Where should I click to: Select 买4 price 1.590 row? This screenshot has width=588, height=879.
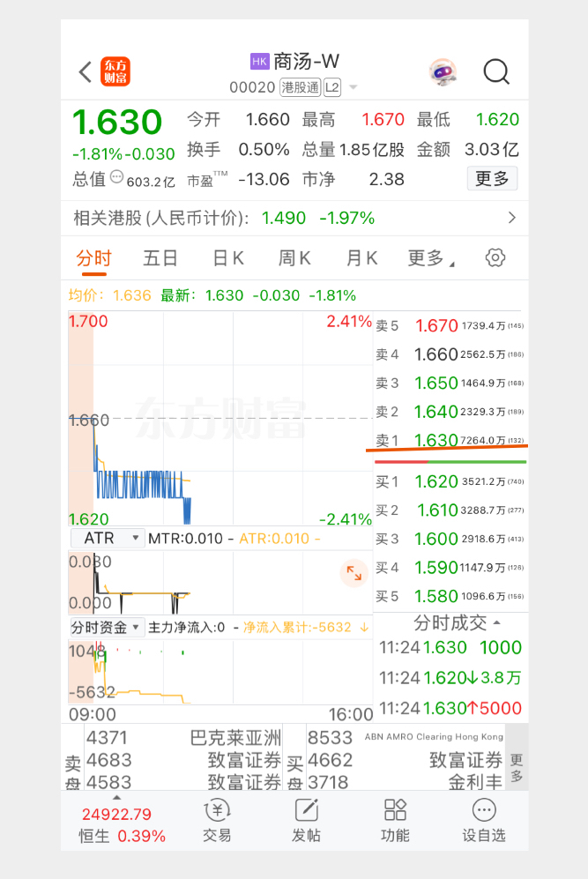[450, 567]
